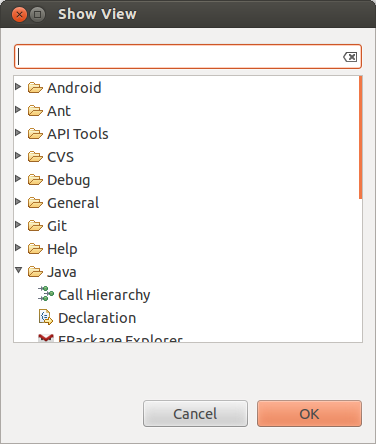The height and width of the screenshot is (444, 376).
Task: Confirm with the OK button
Action: (x=309, y=414)
